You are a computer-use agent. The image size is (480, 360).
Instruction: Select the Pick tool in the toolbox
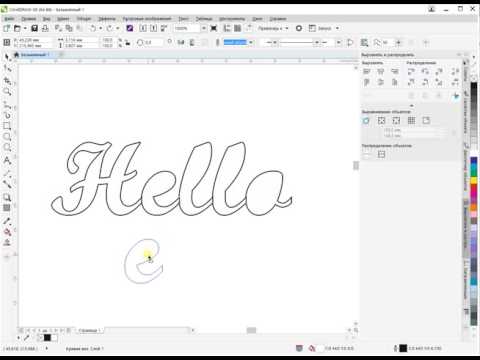(7, 57)
